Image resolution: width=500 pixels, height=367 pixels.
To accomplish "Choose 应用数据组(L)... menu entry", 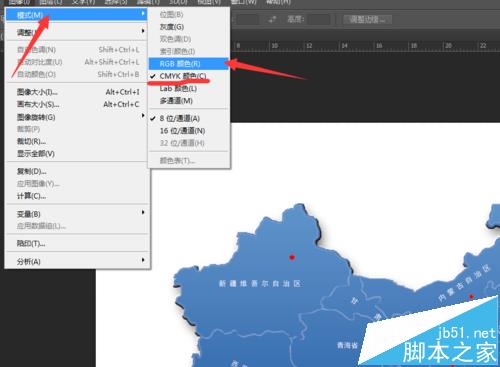I will pyautogui.click(x=77, y=226).
